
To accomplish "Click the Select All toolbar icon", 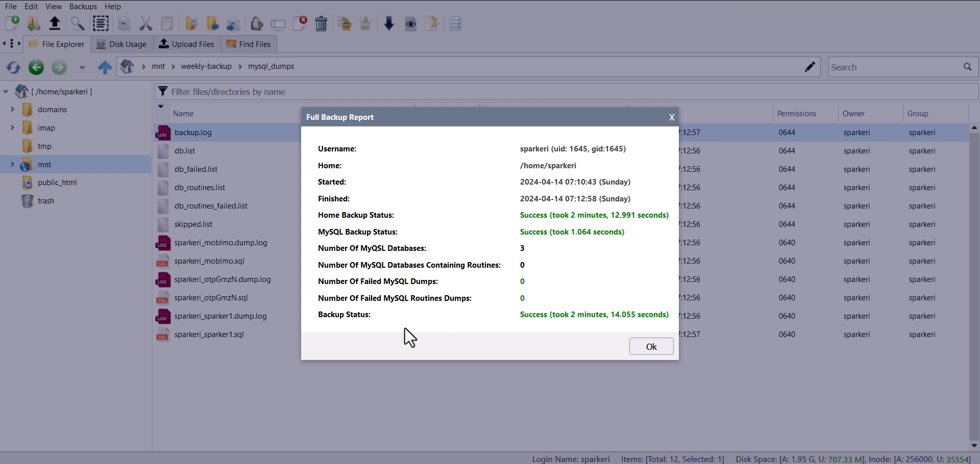I will (x=101, y=23).
